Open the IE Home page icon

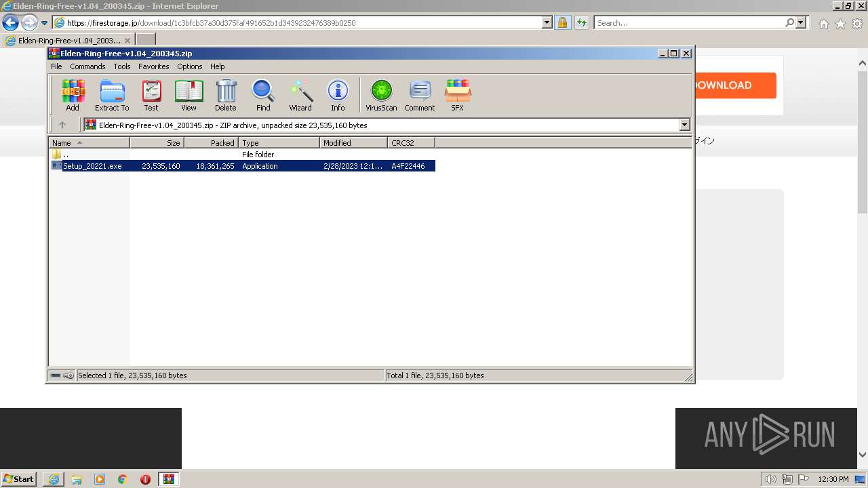pos(823,24)
